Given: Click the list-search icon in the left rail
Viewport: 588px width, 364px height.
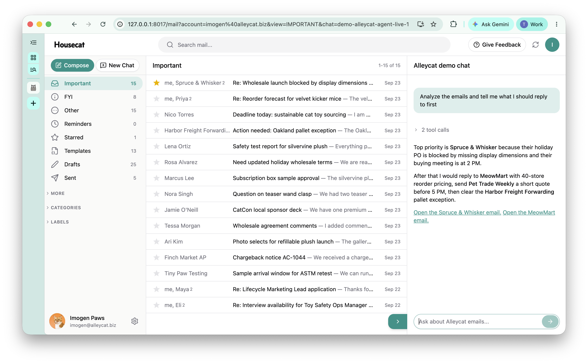Looking at the screenshot, I should point(33,70).
